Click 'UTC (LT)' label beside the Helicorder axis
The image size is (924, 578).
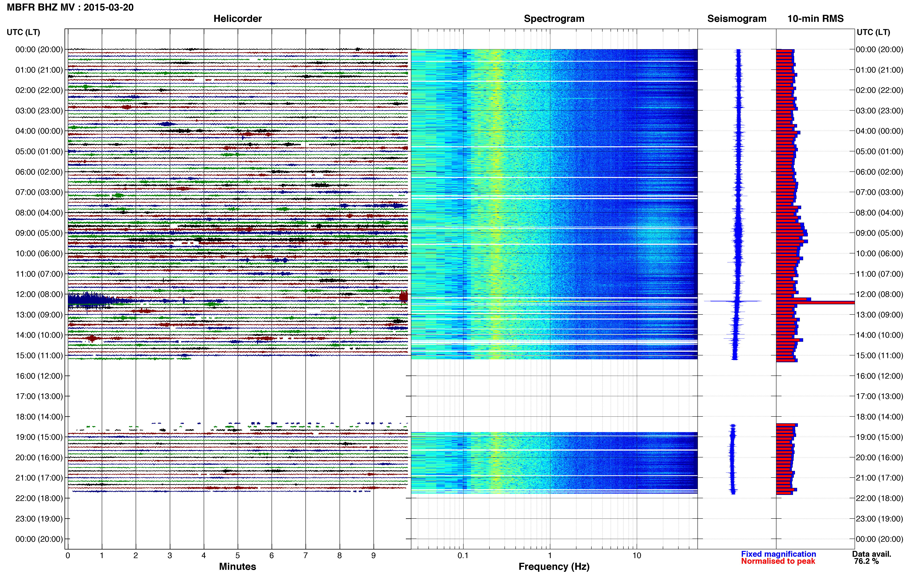23,32
